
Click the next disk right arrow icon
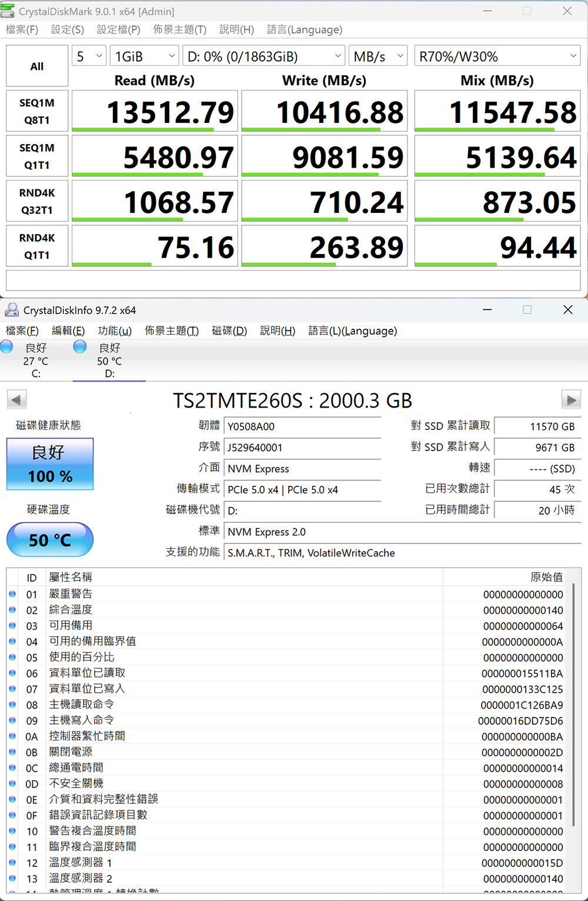coord(571,401)
